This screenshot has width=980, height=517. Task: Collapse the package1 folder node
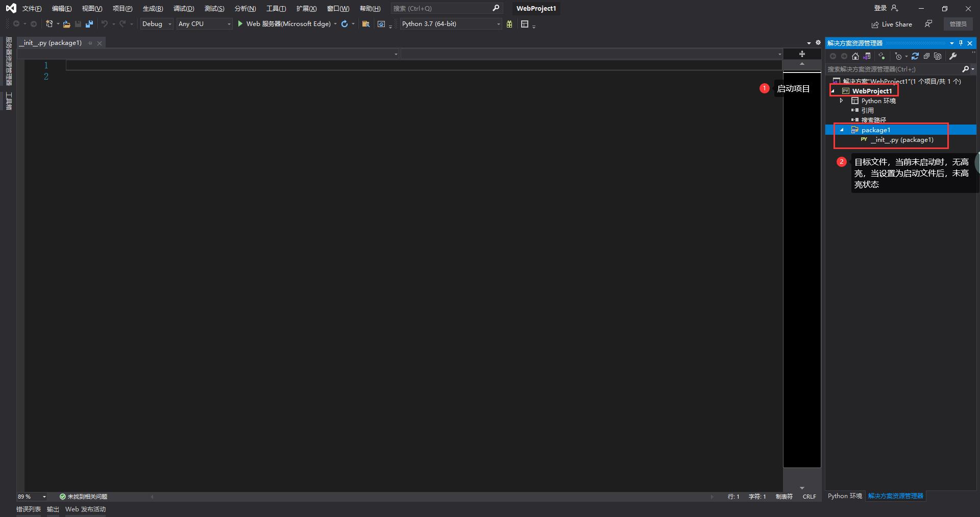pyautogui.click(x=842, y=130)
